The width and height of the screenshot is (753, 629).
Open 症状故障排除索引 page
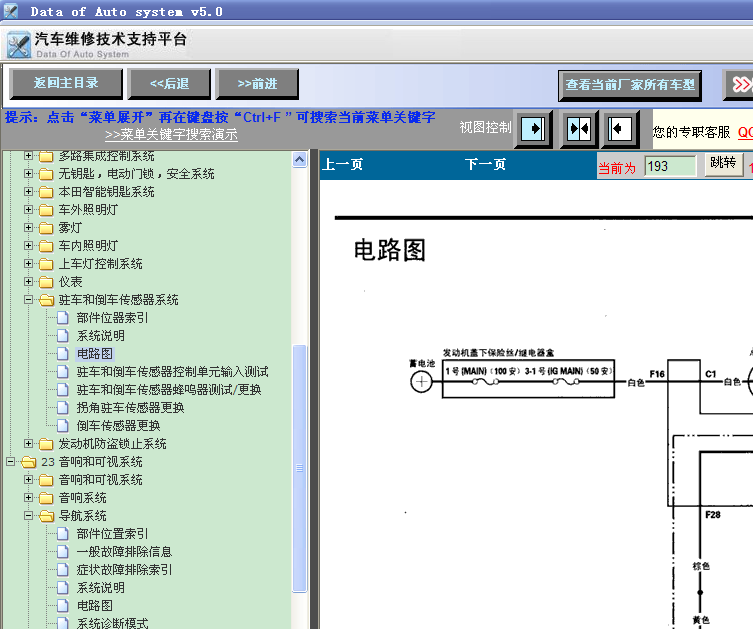(x=124, y=570)
